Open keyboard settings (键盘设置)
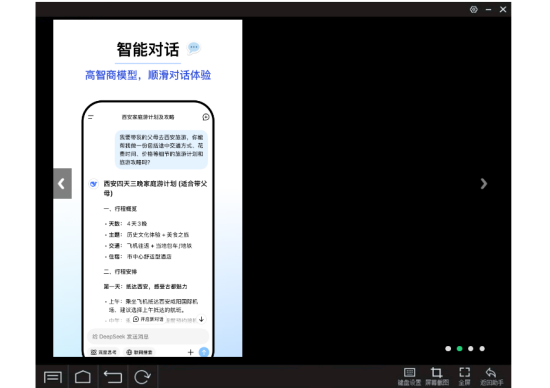Screen dimensions: 550x388 [x=409, y=376]
